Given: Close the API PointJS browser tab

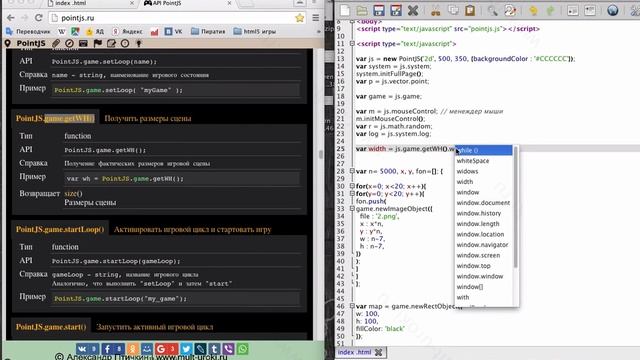Looking at the screenshot, I should [229, 3].
